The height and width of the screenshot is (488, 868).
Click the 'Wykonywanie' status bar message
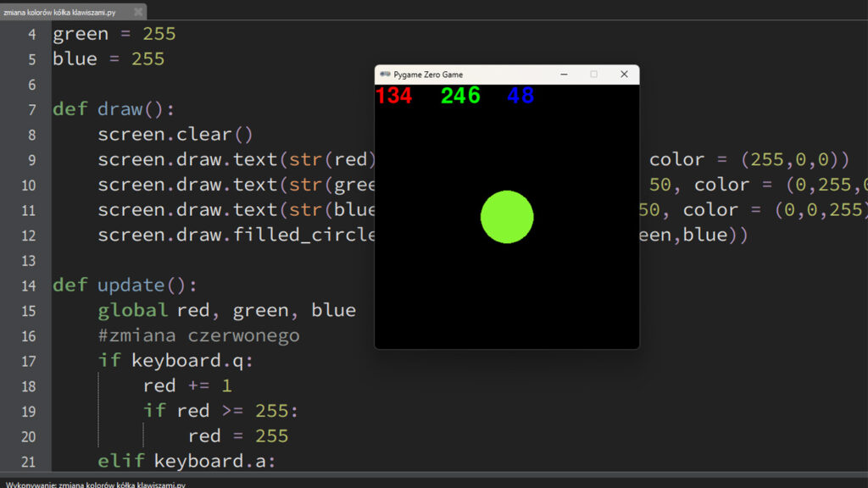tap(93, 484)
